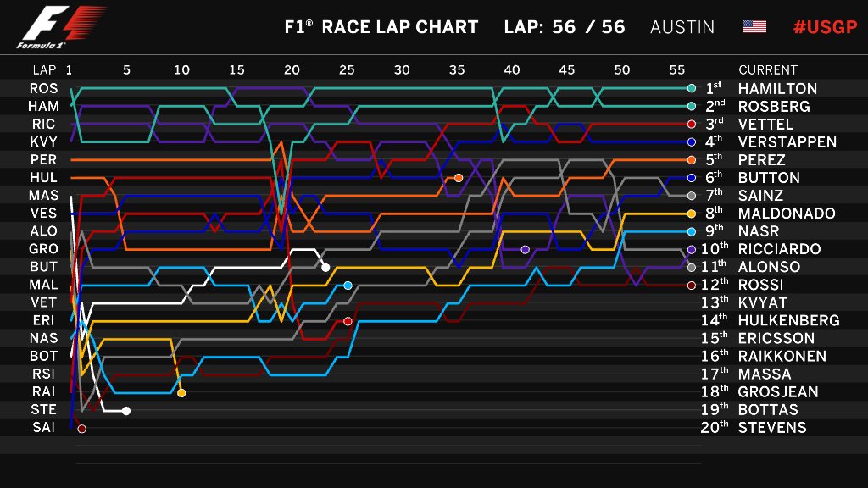Click MASSA in the current standings
Image resolution: width=868 pixels, height=488 pixels.
pyautogui.click(x=765, y=374)
